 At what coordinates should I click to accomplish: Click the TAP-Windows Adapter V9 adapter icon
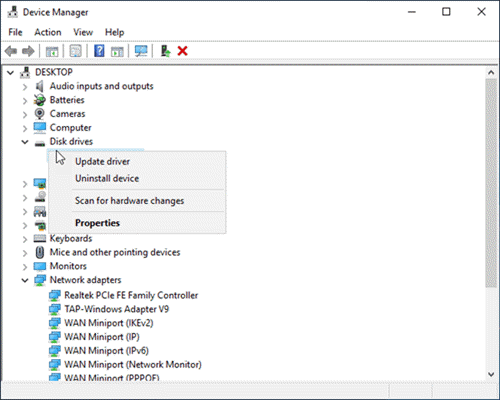coord(55,309)
